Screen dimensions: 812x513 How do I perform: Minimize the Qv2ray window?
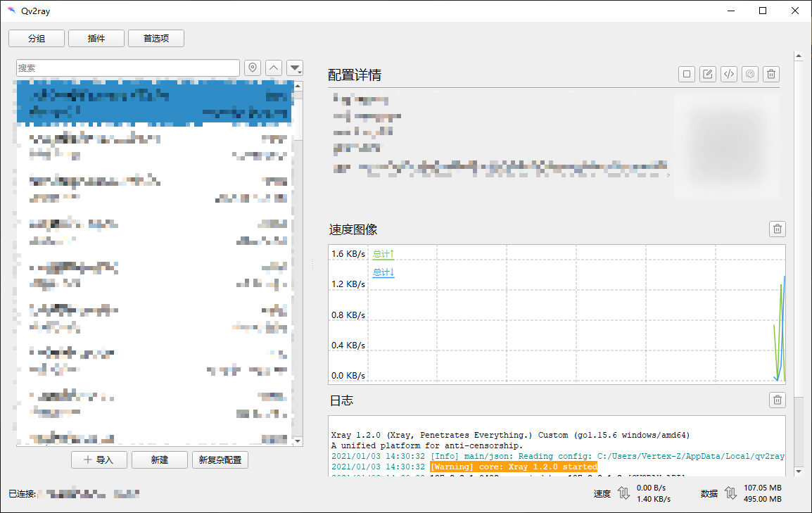pyautogui.click(x=731, y=11)
